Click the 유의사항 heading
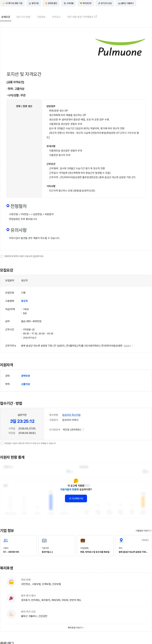 [19, 230]
